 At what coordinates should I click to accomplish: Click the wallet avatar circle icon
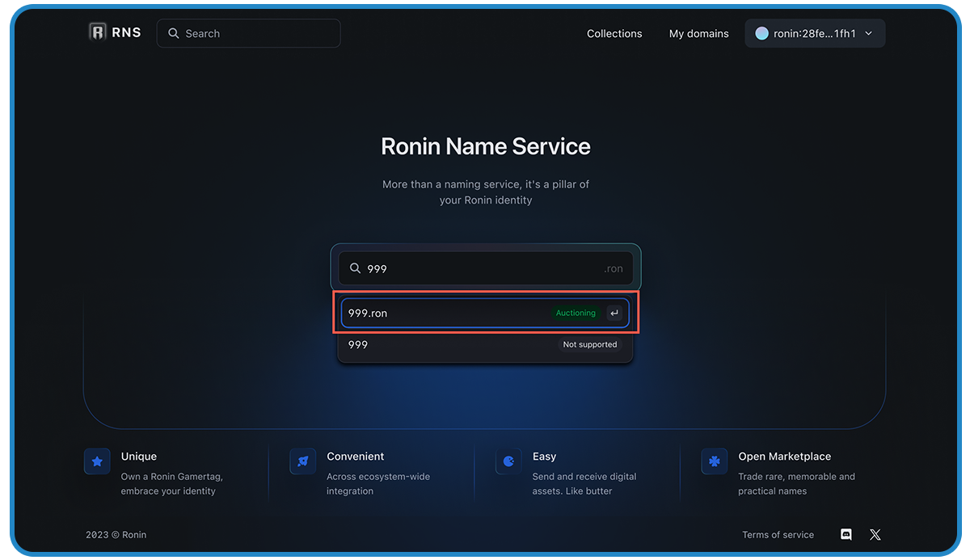(x=761, y=33)
